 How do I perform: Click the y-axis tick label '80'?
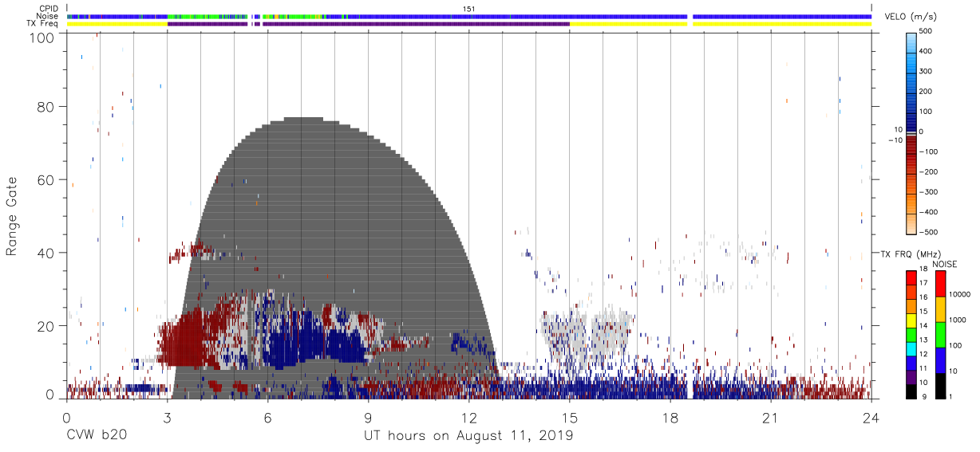click(46, 107)
